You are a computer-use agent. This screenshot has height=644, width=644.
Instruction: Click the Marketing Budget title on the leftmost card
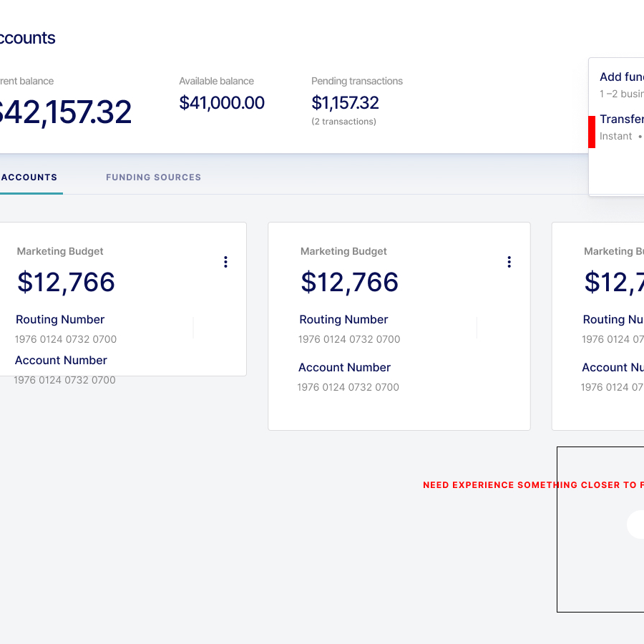(x=60, y=251)
